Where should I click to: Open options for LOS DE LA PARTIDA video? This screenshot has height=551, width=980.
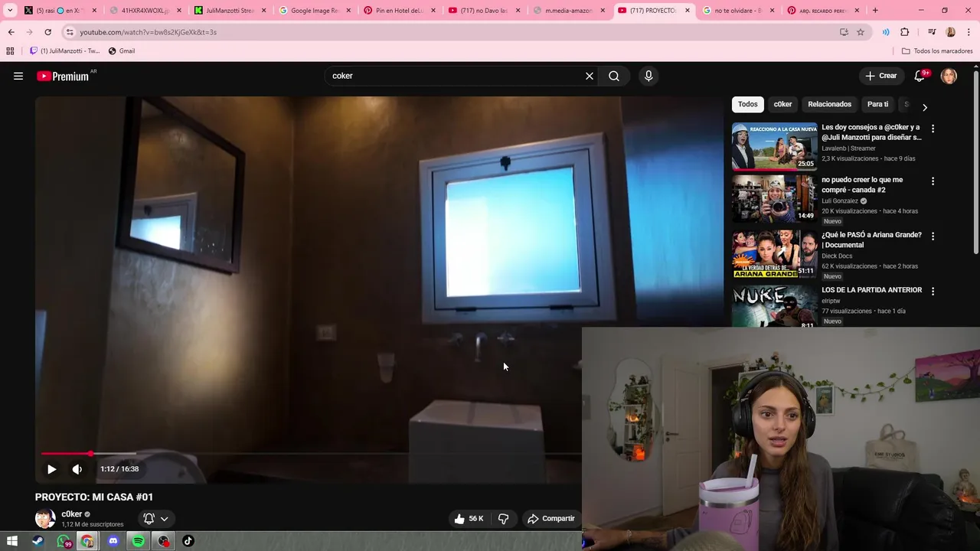pos(933,291)
